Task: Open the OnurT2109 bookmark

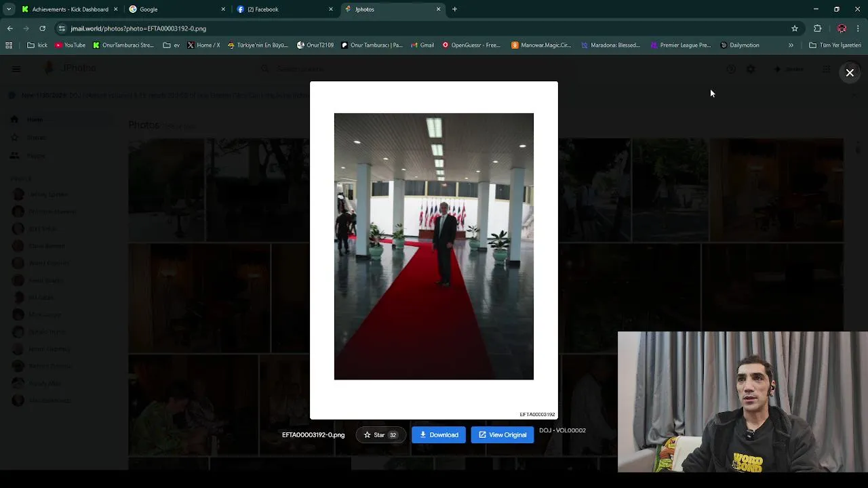Action: pos(315,45)
